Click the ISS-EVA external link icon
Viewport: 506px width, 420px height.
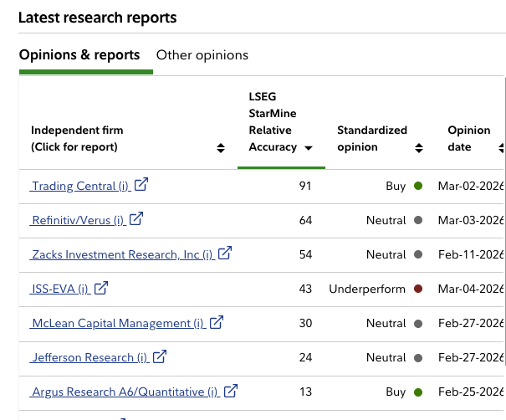(101, 289)
